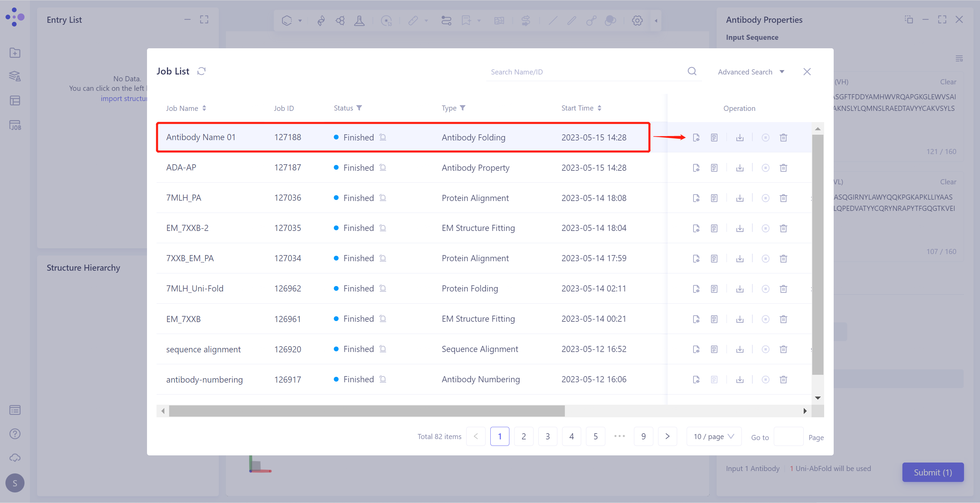Stop the 7XXB_EM_PA job
Viewport: 980px width, 503px height.
tap(765, 258)
